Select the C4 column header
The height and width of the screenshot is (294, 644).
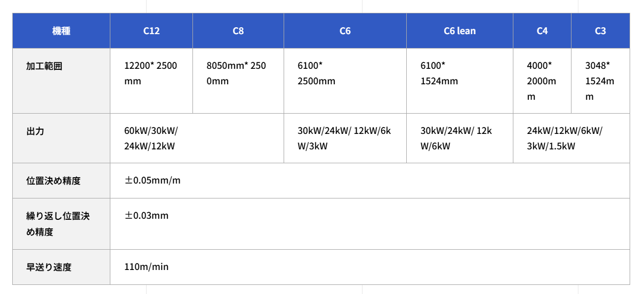coord(542,31)
